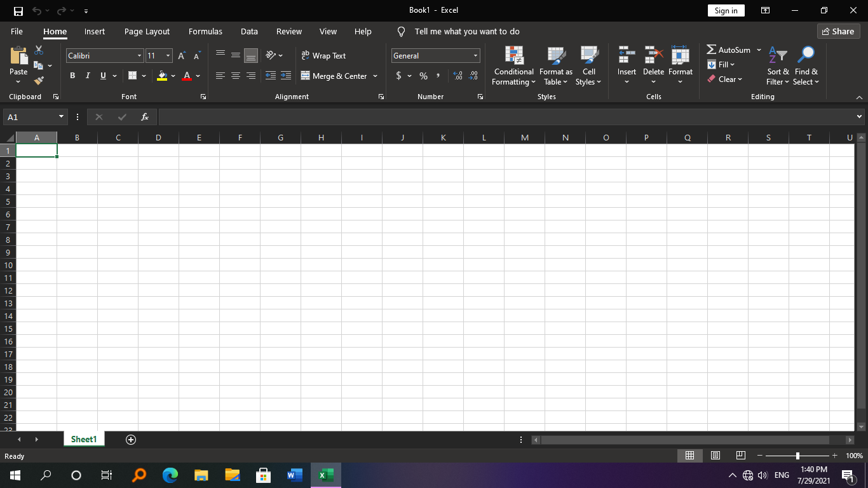Open the Clear dropdown

tap(724, 79)
